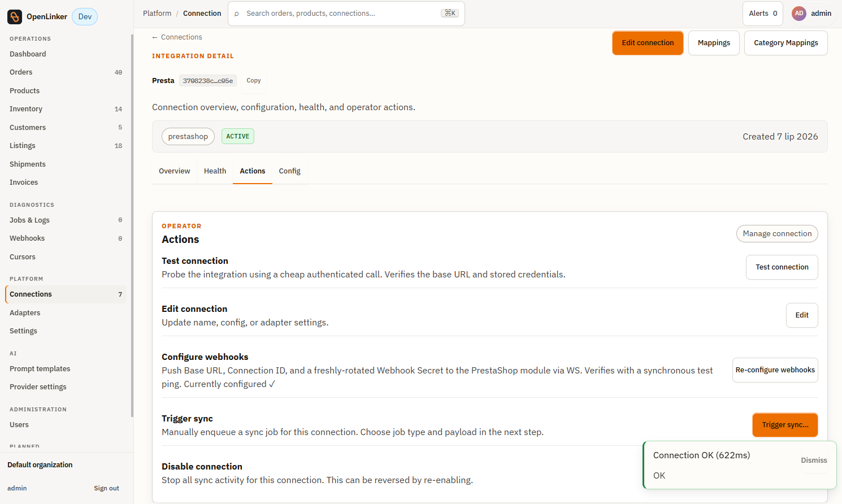The height and width of the screenshot is (504, 842).
Task: Switch to the Config tab
Action: (289, 171)
